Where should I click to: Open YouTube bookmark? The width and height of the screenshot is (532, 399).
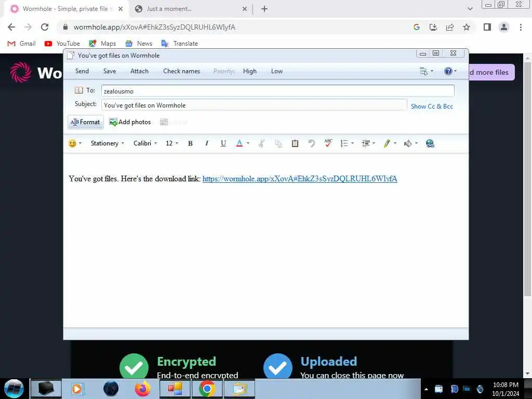[62, 44]
